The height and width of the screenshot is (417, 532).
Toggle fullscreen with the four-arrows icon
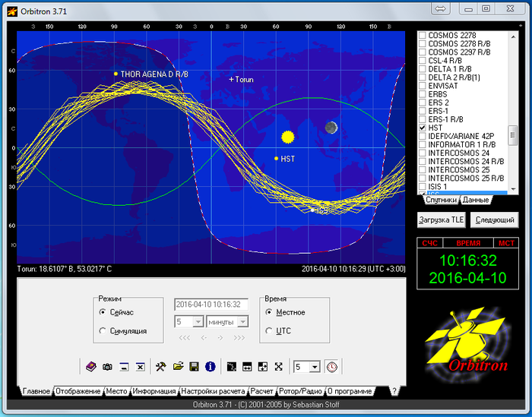pos(279,367)
